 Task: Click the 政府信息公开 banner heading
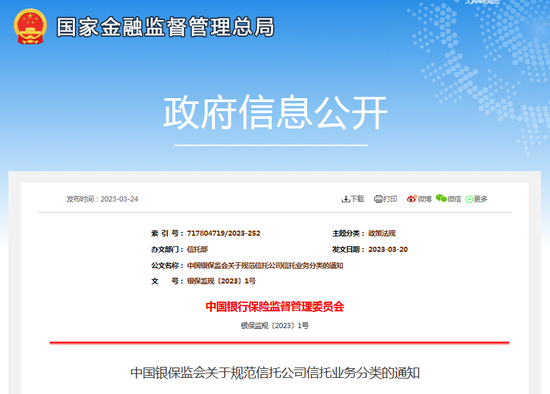tap(275, 112)
